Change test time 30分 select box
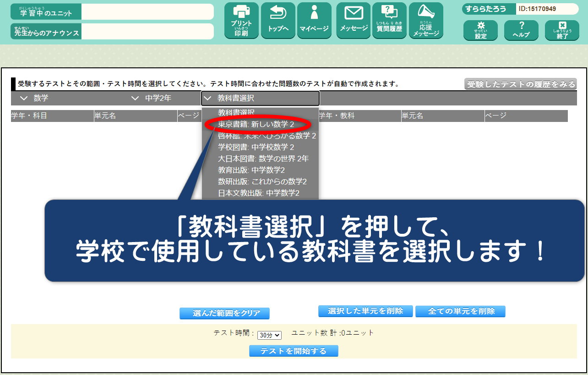This screenshot has width=588, height=375. pos(269,335)
